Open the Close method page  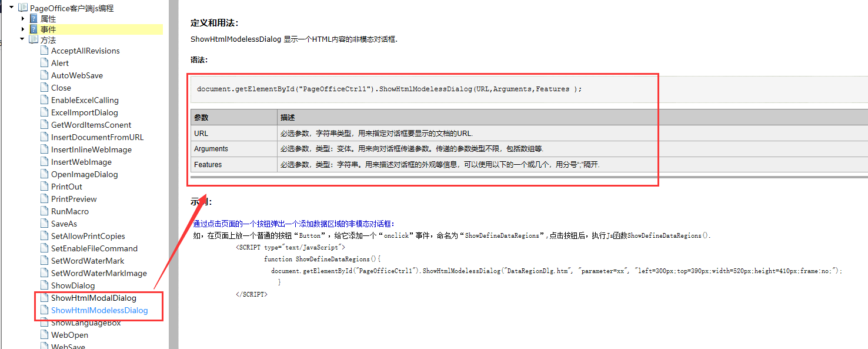[61, 88]
